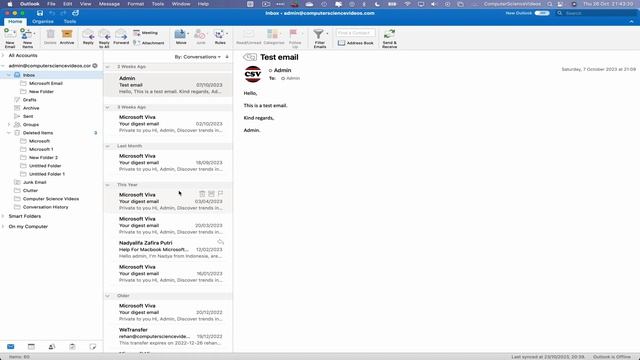Viewport: 640px width, 360px height.
Task: Open the Conversation History folder
Action: tap(45, 207)
